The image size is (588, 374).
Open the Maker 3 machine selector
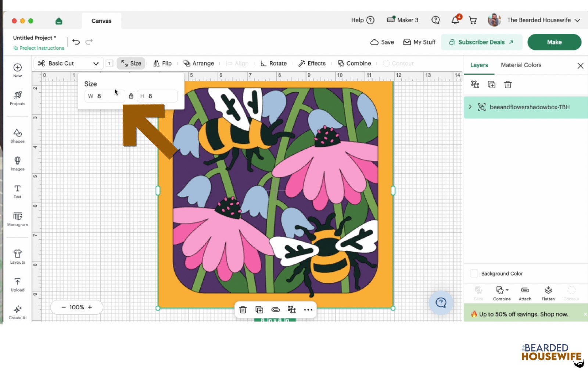(402, 20)
